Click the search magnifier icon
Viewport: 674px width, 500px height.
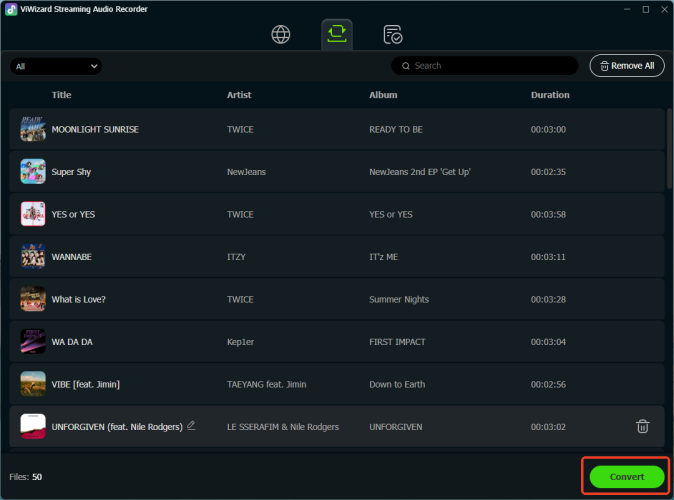[405, 66]
